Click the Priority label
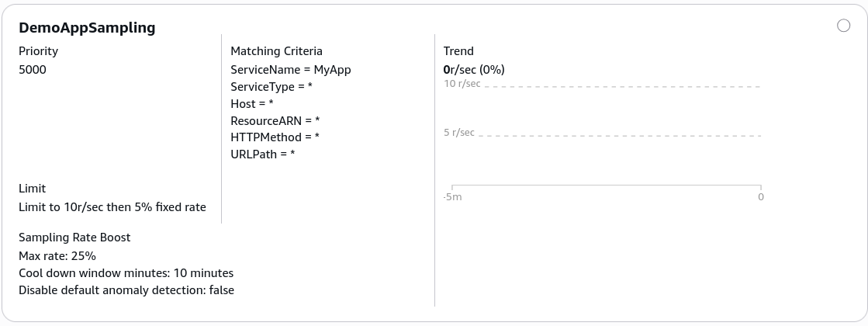Image resolution: width=868 pixels, height=326 pixels. click(38, 51)
